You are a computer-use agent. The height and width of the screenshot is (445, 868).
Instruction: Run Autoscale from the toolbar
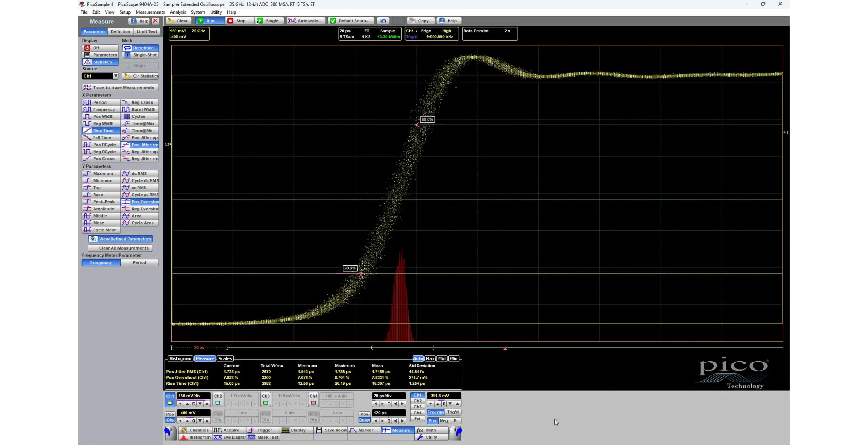(306, 21)
